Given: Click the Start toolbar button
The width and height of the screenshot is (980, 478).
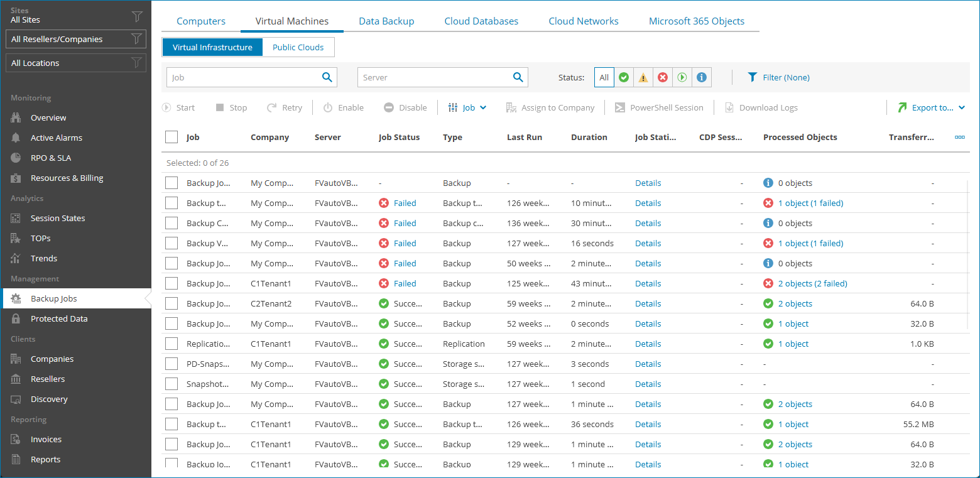Looking at the screenshot, I should point(178,107).
